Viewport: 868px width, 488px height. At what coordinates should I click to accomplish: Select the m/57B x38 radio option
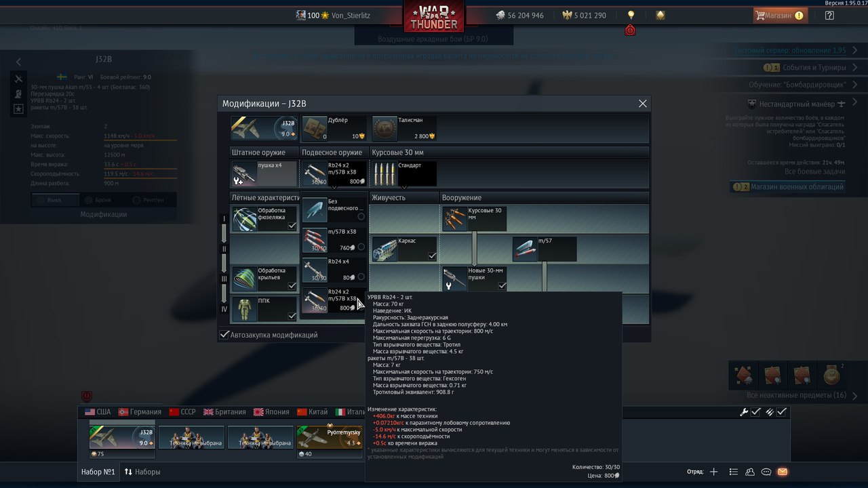tap(361, 247)
